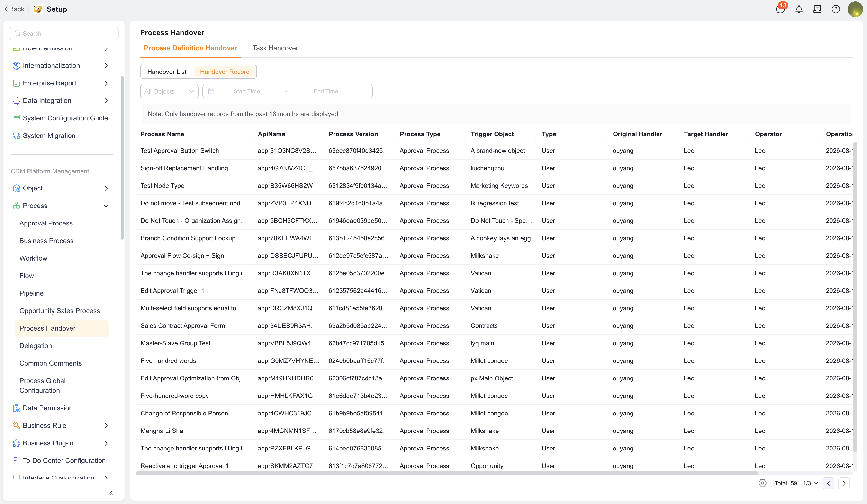Click the Internationalization globe icon

click(x=16, y=65)
